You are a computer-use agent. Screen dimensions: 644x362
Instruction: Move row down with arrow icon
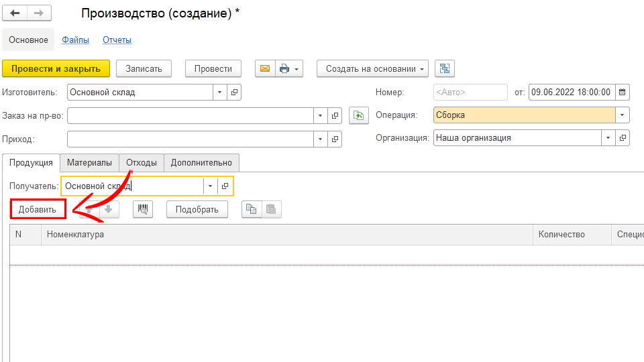tap(109, 209)
